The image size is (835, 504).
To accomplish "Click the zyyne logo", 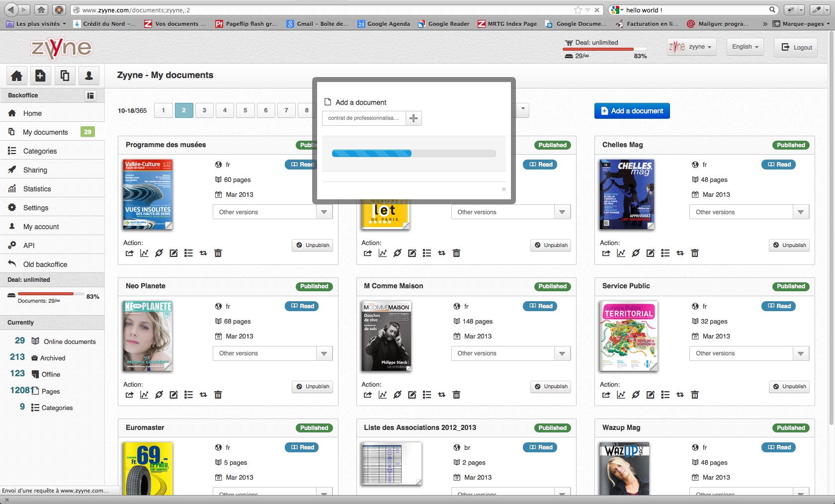I will [62, 48].
